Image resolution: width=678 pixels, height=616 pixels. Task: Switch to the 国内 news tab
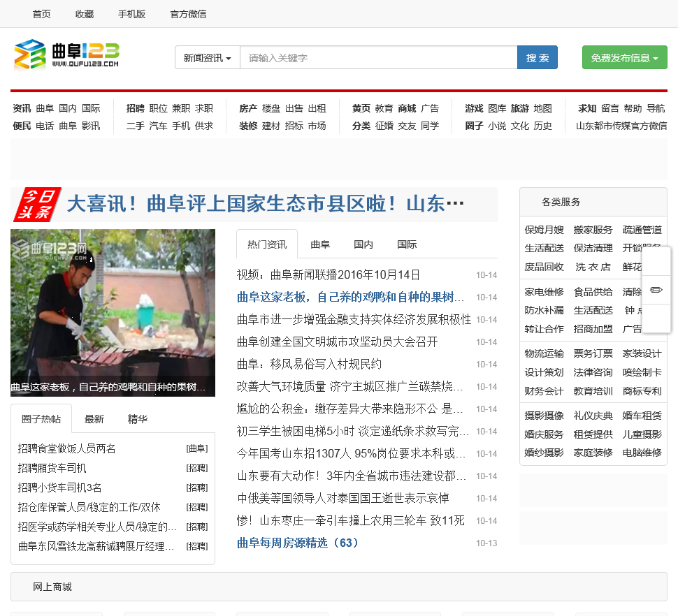pos(363,244)
